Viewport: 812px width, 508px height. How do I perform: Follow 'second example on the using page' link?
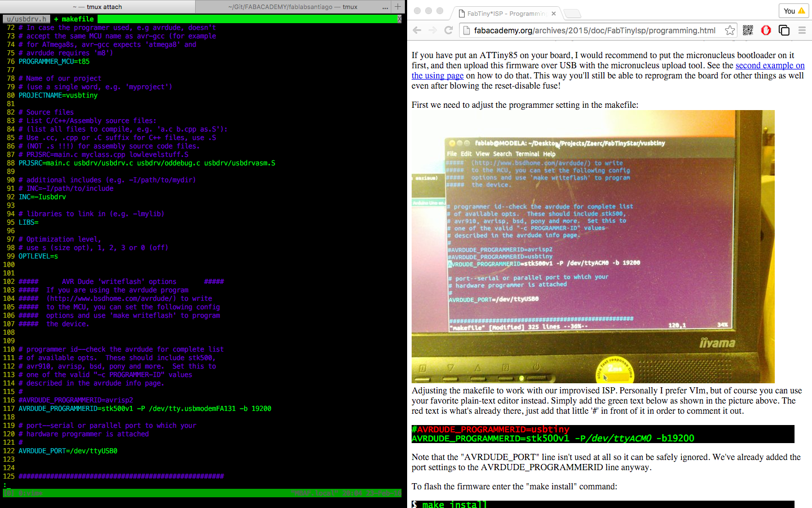point(608,71)
